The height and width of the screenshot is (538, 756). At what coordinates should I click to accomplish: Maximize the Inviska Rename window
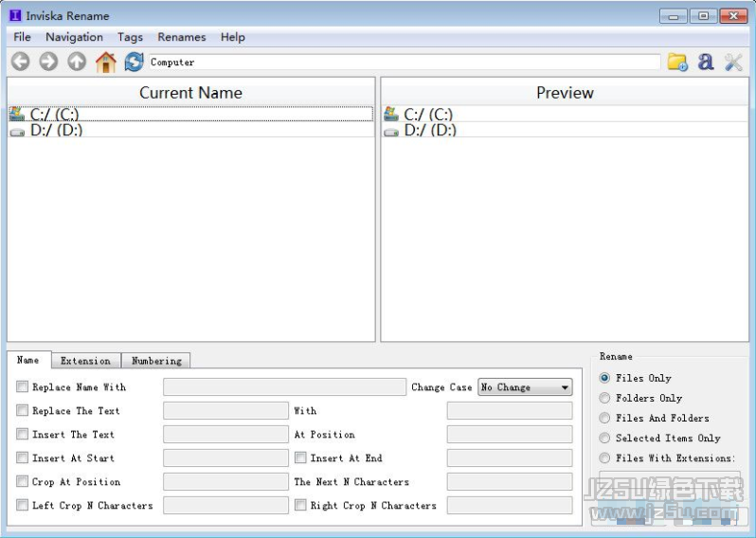pyautogui.click(x=704, y=16)
